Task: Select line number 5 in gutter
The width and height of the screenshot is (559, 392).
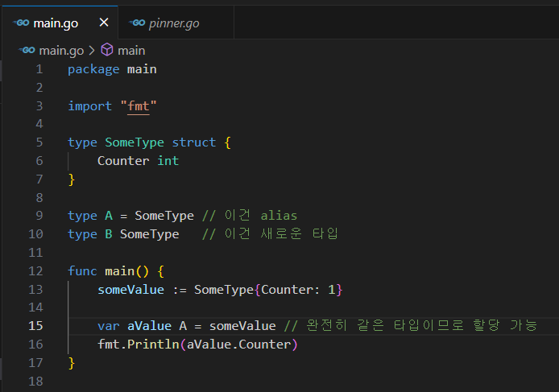Action: [x=39, y=142]
